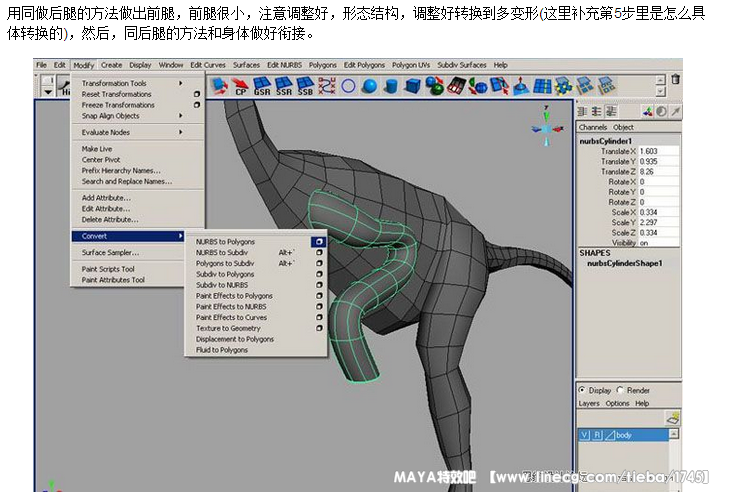
Task: Choose Center Pivot from the Modify menu
Action: coord(100,160)
